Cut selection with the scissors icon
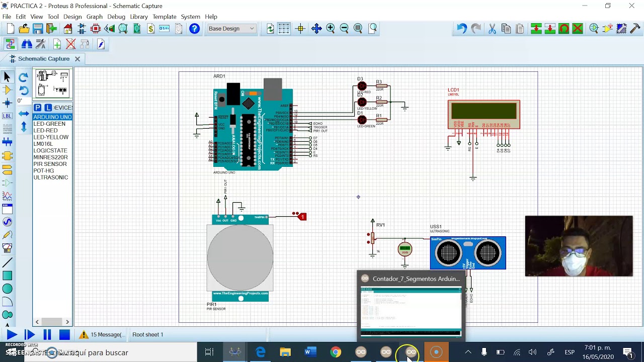Image resolution: width=644 pixels, height=362 pixels. pyautogui.click(x=492, y=29)
